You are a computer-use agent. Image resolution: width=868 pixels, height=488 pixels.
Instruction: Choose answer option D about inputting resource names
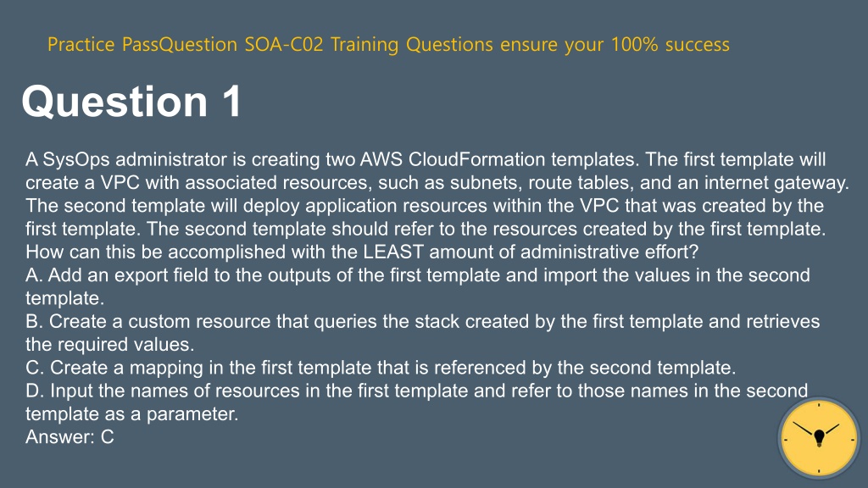(x=417, y=402)
